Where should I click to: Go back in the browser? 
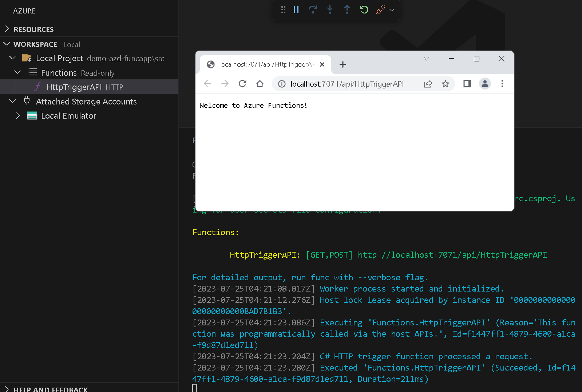207,84
